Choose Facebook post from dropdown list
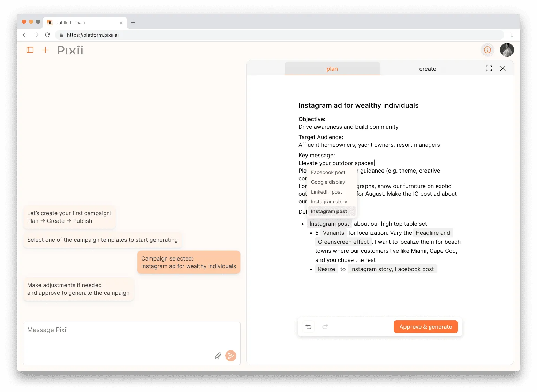 (328, 172)
